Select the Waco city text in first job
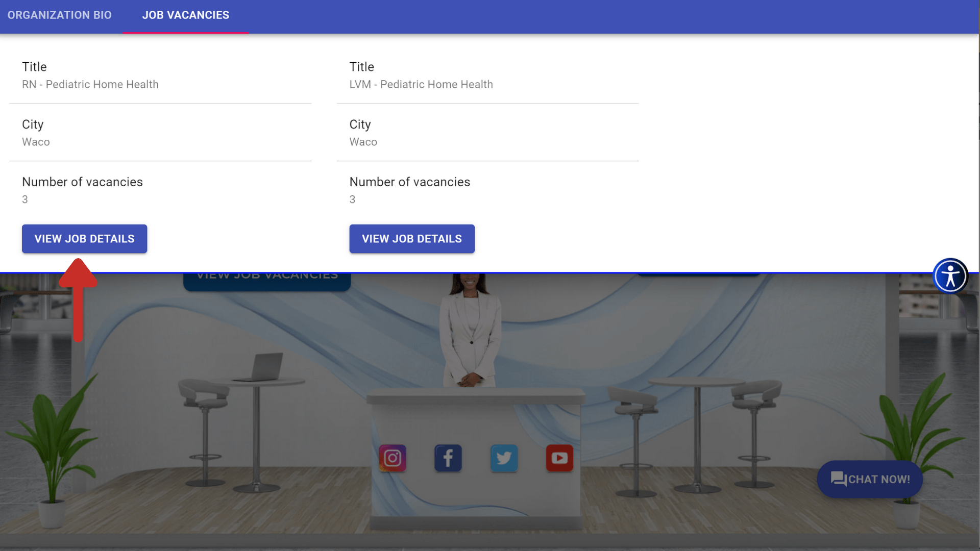Screen dimensions: 980x551 click(36, 142)
